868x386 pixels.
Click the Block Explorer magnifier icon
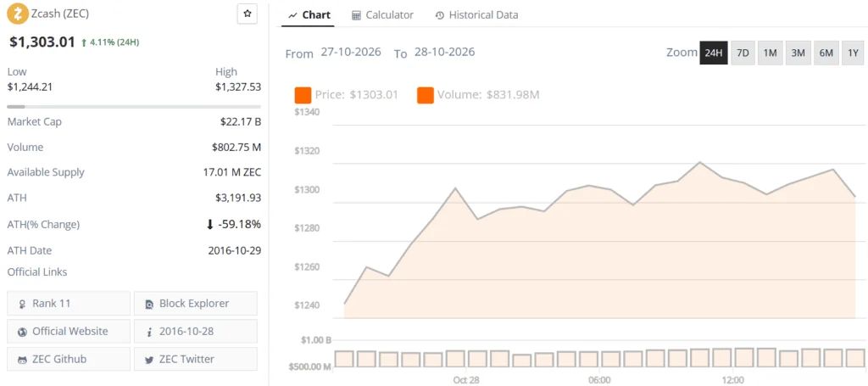(149, 304)
